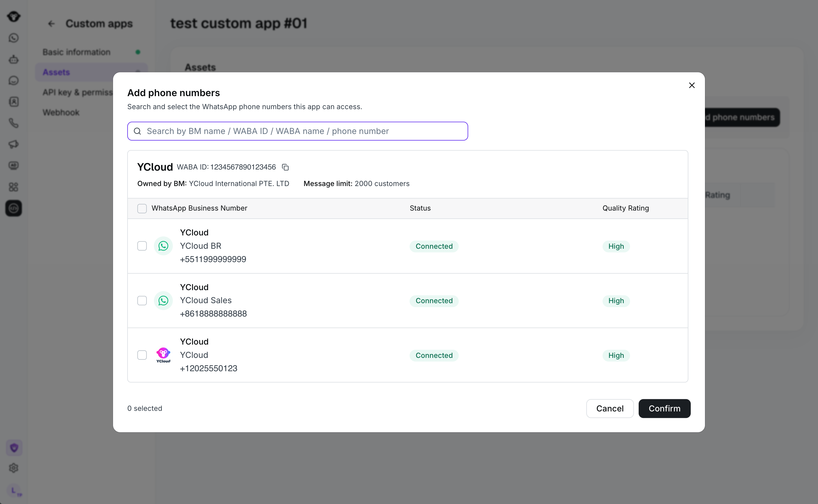The image size is (818, 504).
Task: Open the Webhook section
Action: click(x=74, y=112)
